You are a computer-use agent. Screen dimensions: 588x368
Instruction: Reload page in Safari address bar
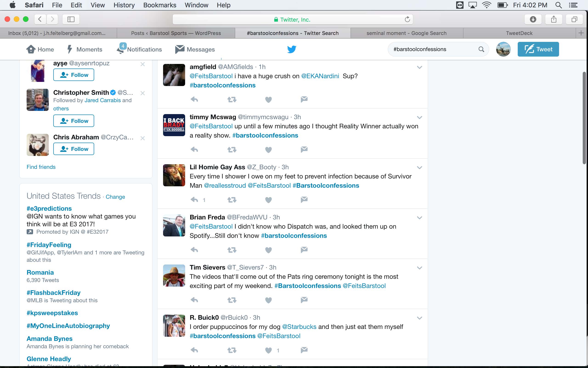click(407, 19)
